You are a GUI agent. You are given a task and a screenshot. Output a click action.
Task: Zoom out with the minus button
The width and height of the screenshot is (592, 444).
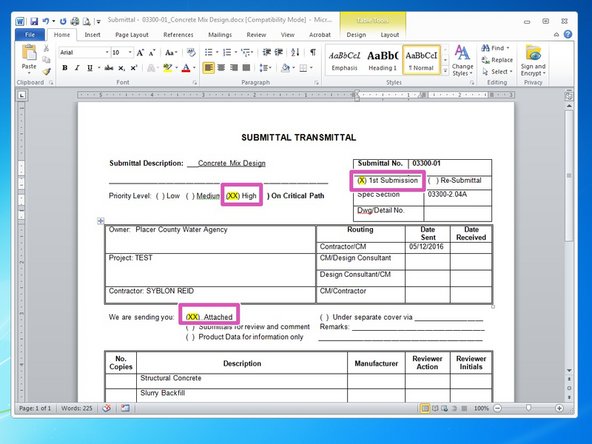point(498,408)
